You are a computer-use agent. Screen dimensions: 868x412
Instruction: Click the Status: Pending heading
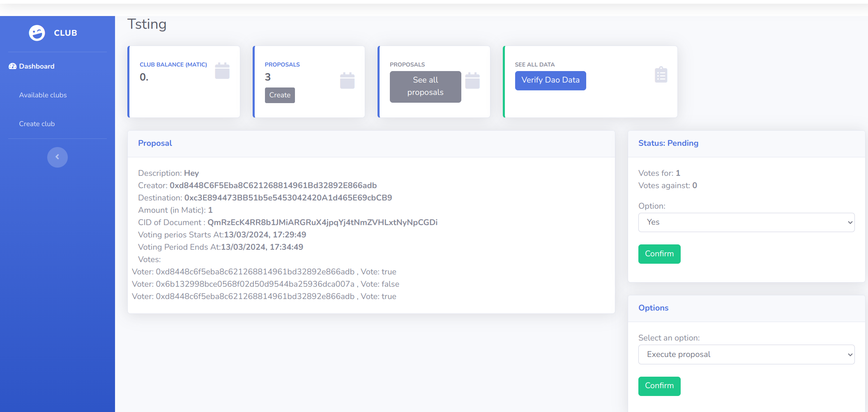coord(668,143)
